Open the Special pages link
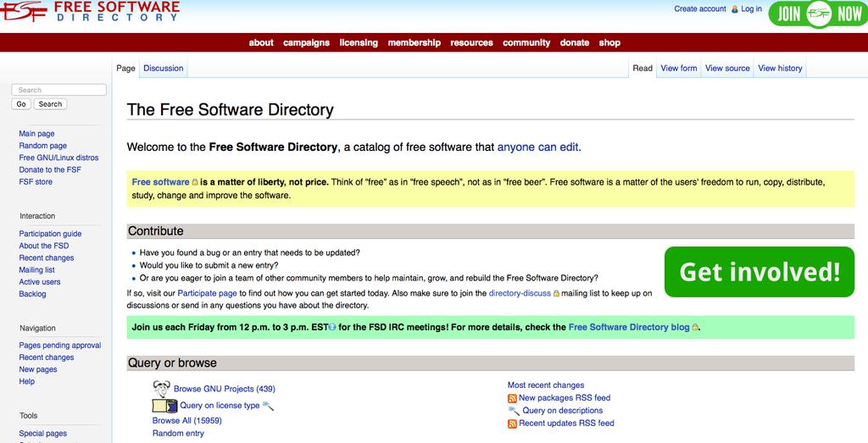The height and width of the screenshot is (443, 868). pyautogui.click(x=42, y=434)
